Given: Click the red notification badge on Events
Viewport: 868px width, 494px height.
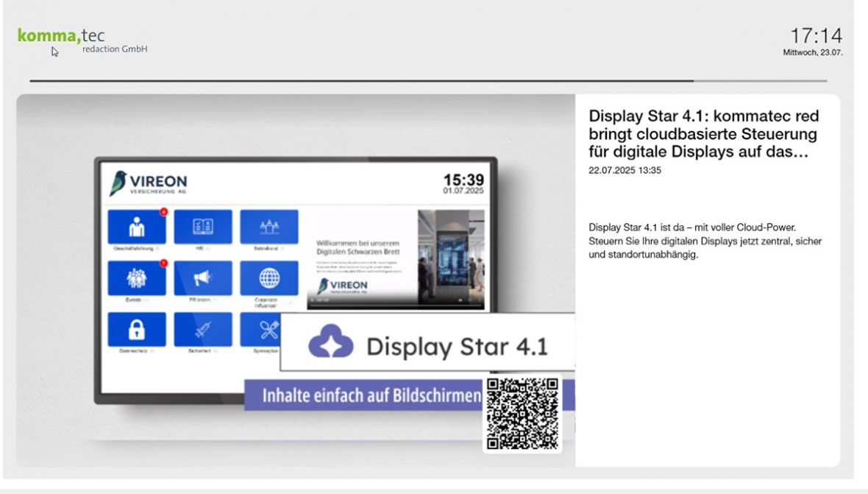Looking at the screenshot, I should 165,264.
